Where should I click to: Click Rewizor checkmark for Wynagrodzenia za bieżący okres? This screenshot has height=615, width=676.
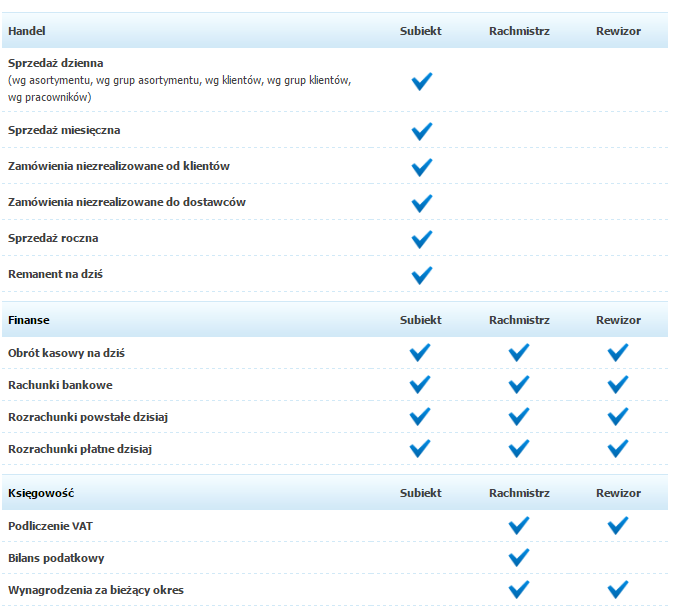tap(618, 590)
